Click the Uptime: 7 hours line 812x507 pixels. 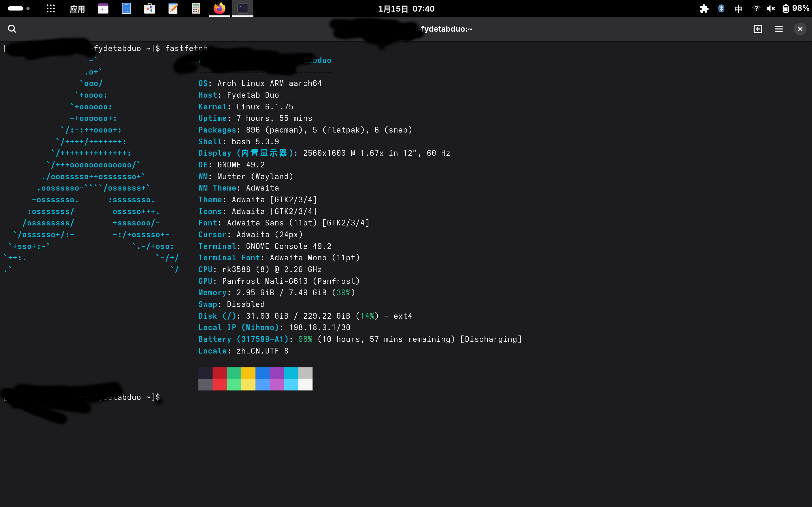point(255,118)
